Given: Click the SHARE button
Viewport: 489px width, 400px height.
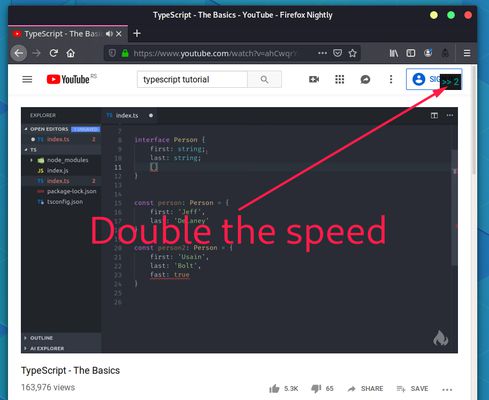Looking at the screenshot, I should (x=365, y=389).
